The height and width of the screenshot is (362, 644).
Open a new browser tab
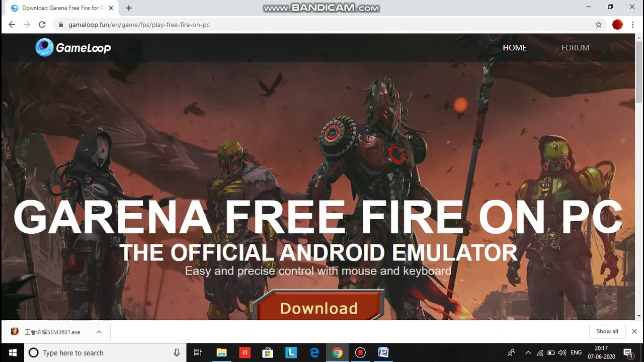129,8
